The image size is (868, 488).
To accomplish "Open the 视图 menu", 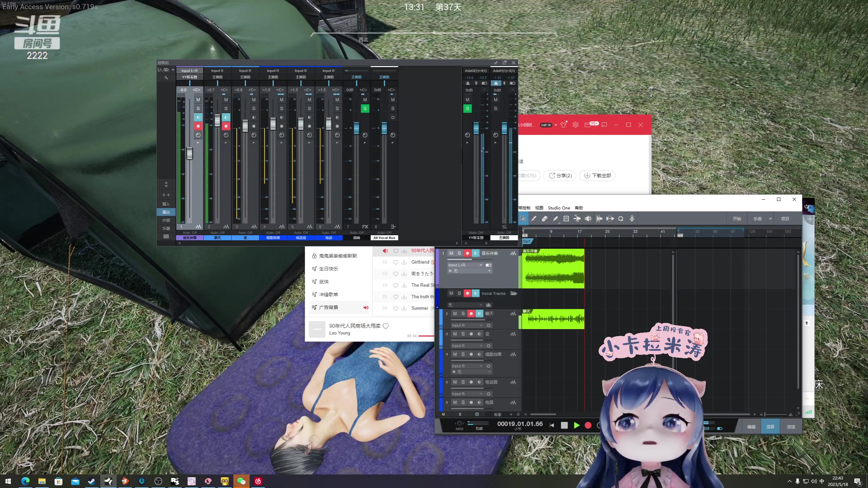I will pyautogui.click(x=539, y=208).
